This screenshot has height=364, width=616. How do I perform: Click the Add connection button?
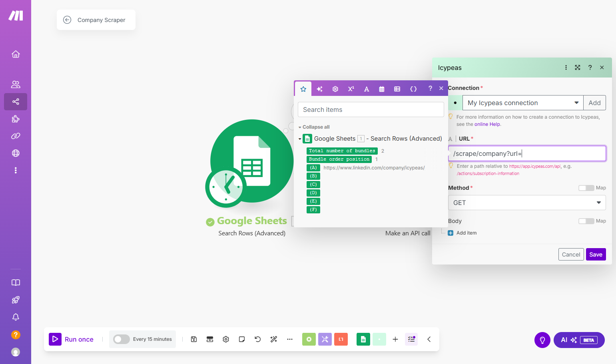pyautogui.click(x=594, y=103)
